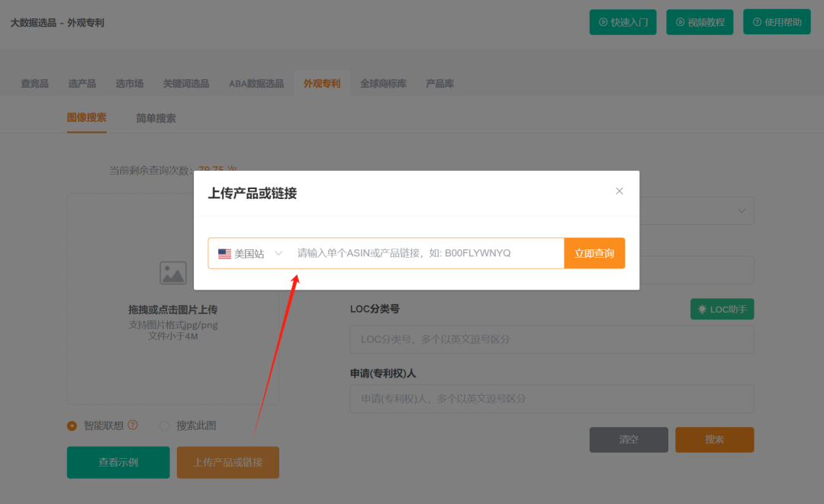Click the help icon next to 智能联想
The height and width of the screenshot is (504, 824).
[133, 425]
